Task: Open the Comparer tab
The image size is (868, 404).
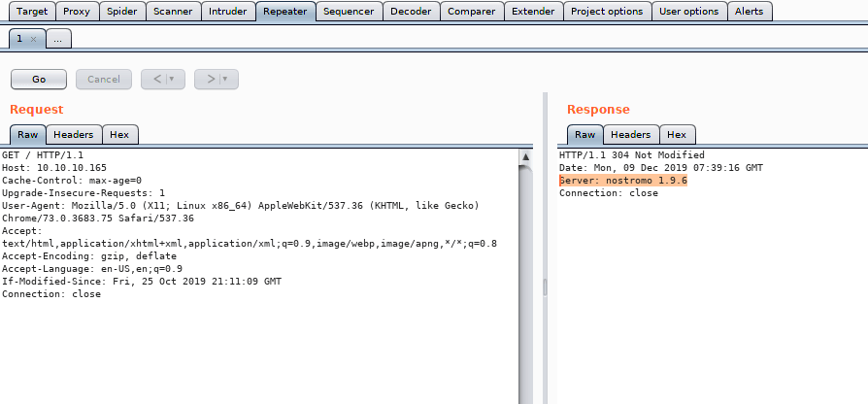Action: coord(472,11)
